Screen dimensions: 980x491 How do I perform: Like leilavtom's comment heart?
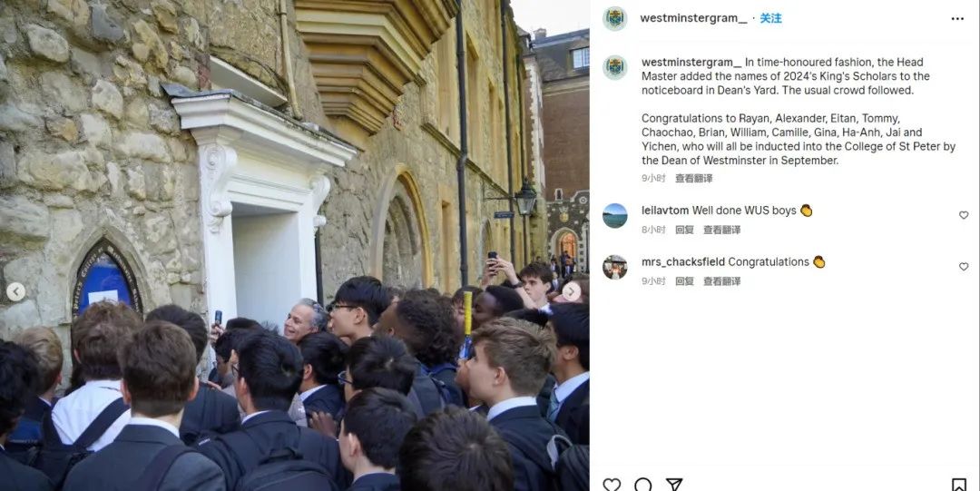click(963, 215)
